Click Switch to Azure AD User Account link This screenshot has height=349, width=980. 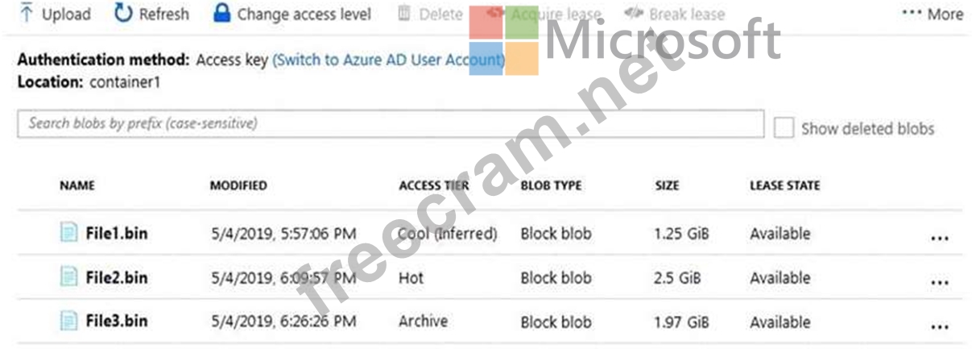click(x=389, y=60)
